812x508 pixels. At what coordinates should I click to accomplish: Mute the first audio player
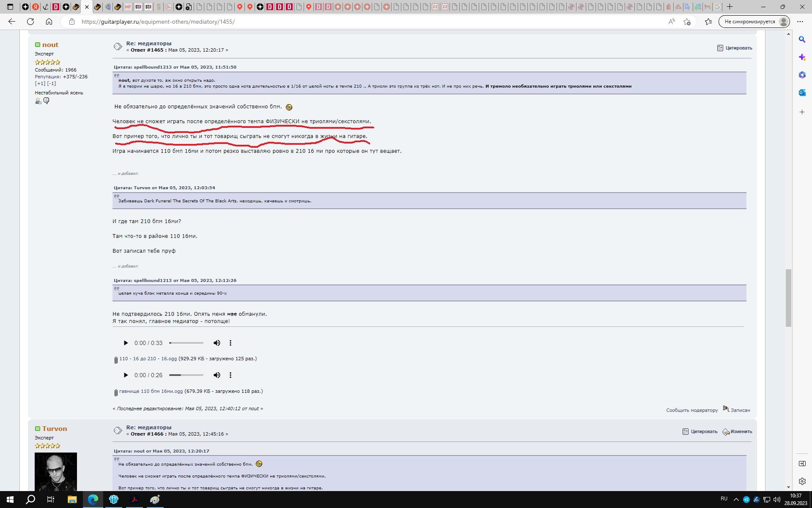(217, 343)
